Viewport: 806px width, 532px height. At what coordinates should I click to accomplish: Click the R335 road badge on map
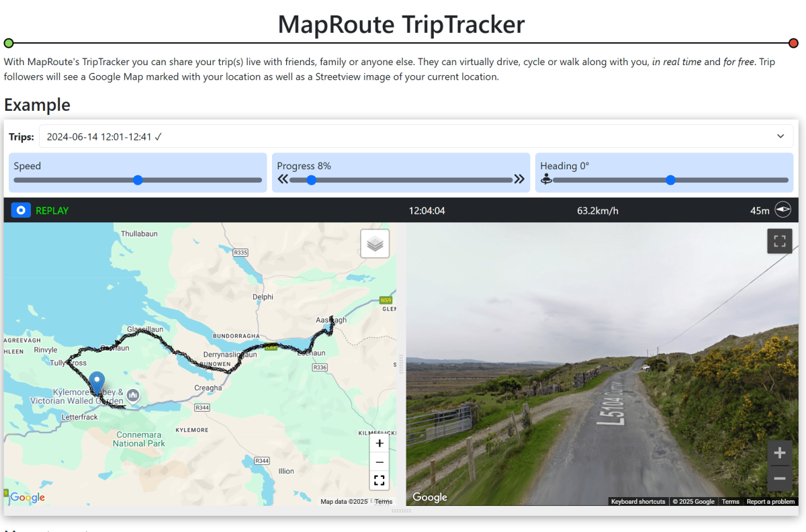(240, 253)
